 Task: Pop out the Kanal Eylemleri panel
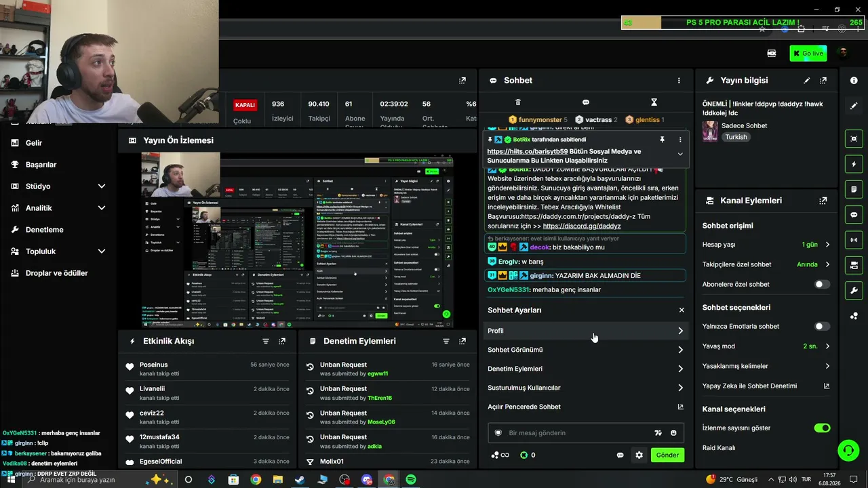coord(823,201)
